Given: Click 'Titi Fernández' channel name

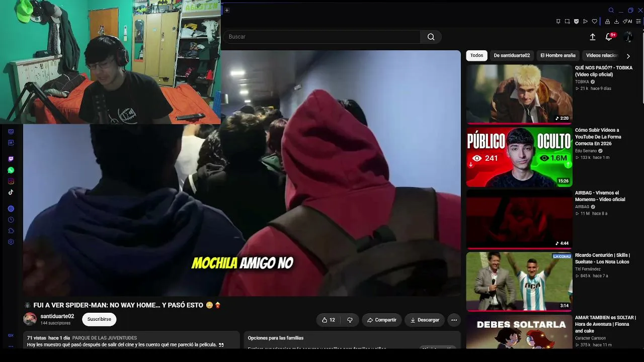Looking at the screenshot, I should 587,269.
